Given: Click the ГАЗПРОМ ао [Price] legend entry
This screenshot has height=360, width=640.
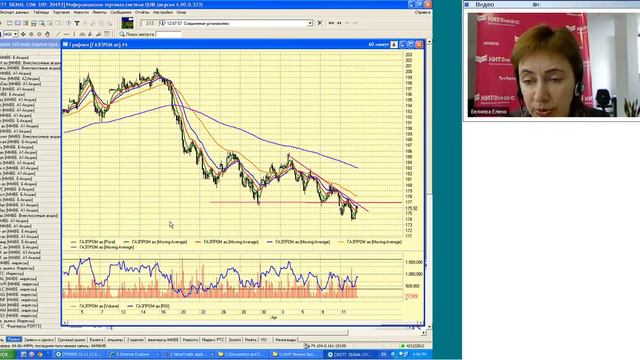Looking at the screenshot, I should pos(93,242).
